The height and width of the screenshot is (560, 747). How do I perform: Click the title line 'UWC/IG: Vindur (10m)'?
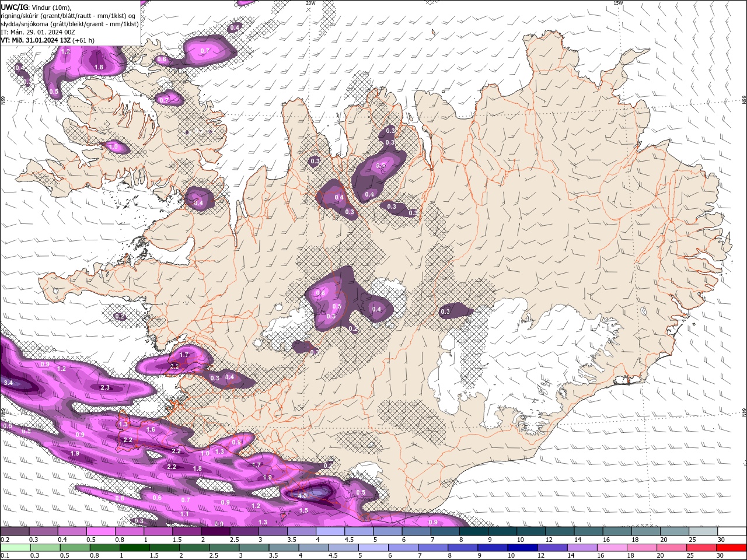(36, 6)
